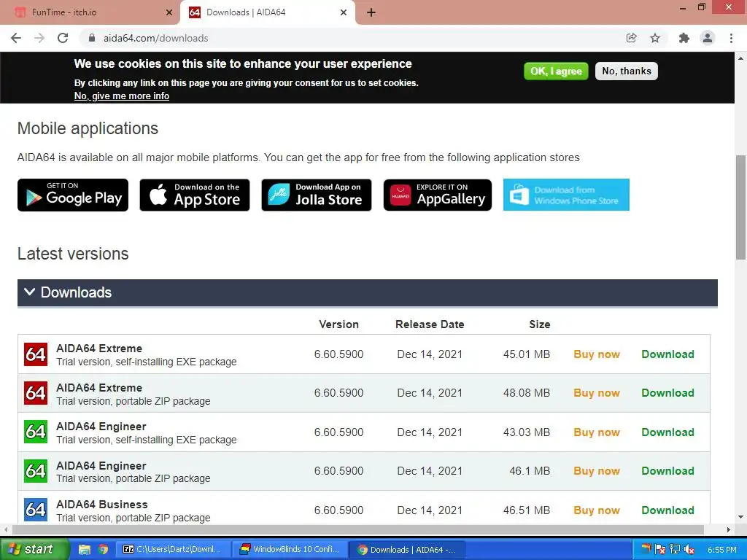
Task: Click the padlock site info icon
Action: pyautogui.click(x=92, y=38)
